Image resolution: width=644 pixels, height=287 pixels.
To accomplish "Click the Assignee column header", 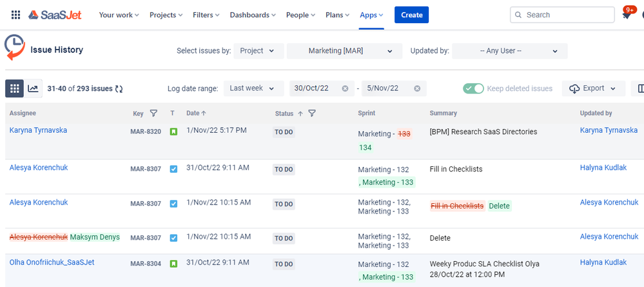I will 23,113.
